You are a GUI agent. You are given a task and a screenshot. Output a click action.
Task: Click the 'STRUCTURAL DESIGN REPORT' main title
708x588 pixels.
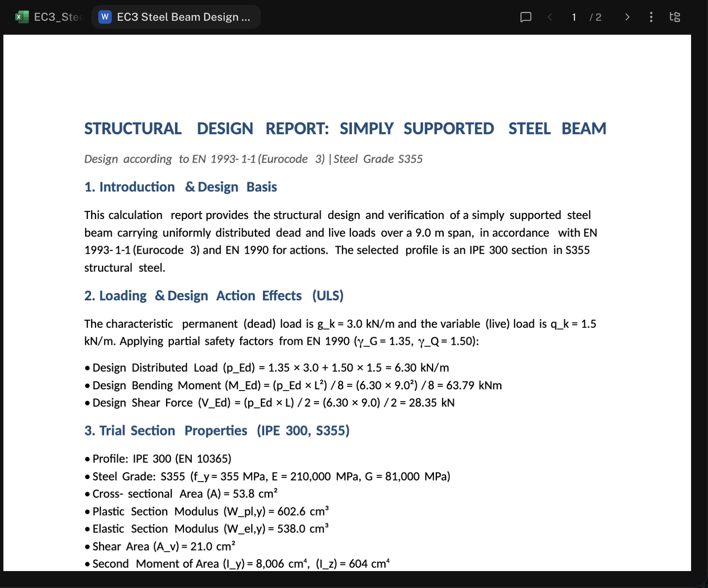click(x=345, y=128)
